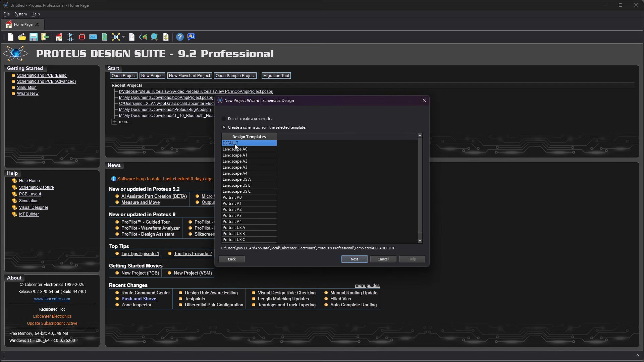The width and height of the screenshot is (644, 362).
Task: Click the Close Project door arrow icon
Action: (x=45, y=37)
